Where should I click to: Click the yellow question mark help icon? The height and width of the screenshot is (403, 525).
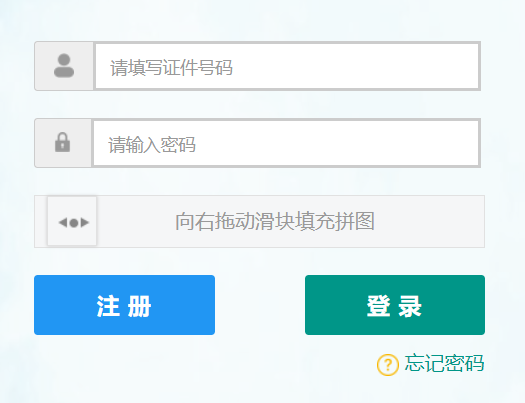388,364
